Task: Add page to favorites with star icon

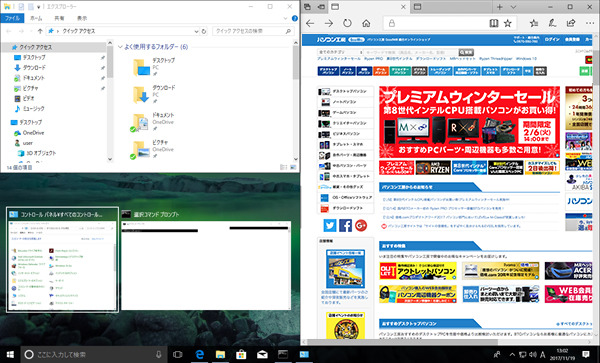Action: pyautogui.click(x=508, y=23)
